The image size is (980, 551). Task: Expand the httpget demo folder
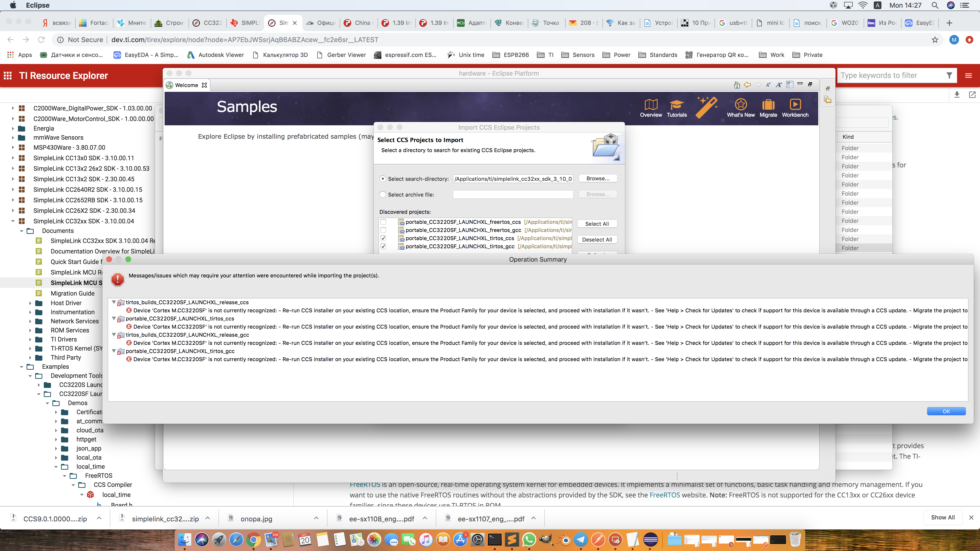(56, 439)
